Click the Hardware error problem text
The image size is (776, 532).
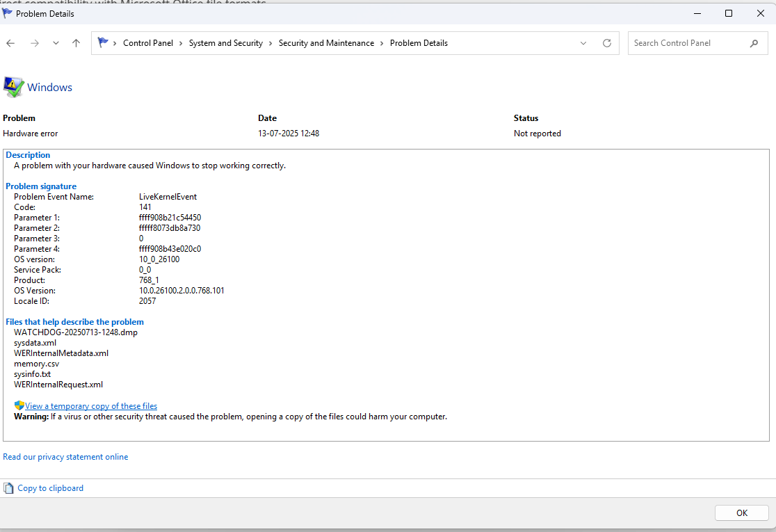pyautogui.click(x=30, y=133)
